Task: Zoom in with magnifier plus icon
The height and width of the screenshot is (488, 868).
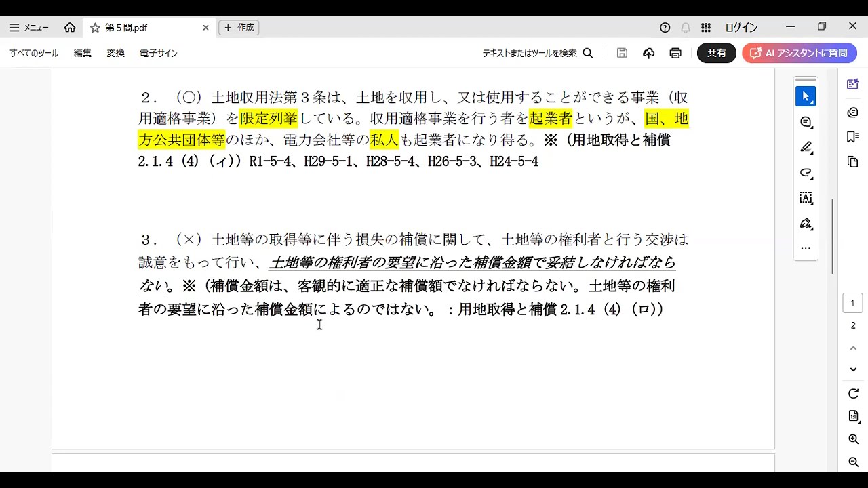Action: [x=853, y=439]
